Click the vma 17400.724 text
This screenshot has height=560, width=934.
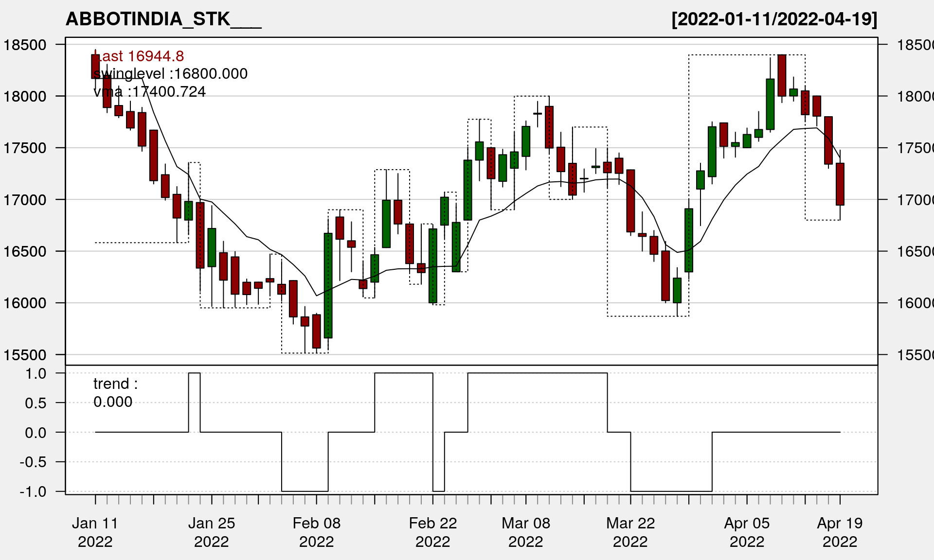pyautogui.click(x=149, y=92)
